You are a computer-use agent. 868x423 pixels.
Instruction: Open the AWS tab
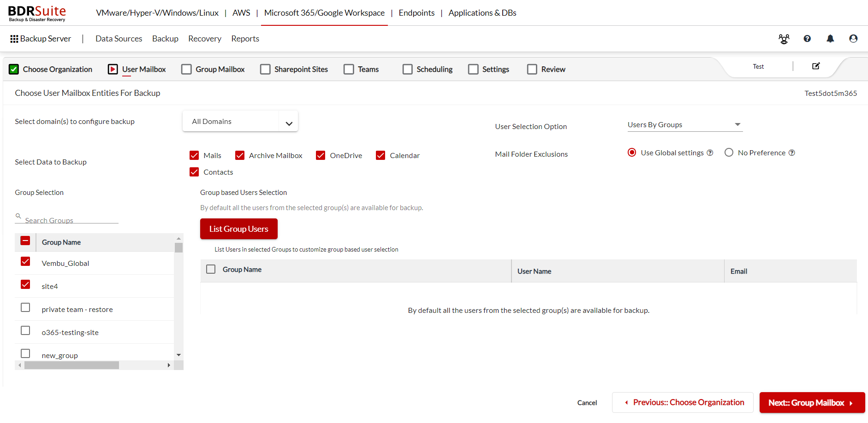241,13
